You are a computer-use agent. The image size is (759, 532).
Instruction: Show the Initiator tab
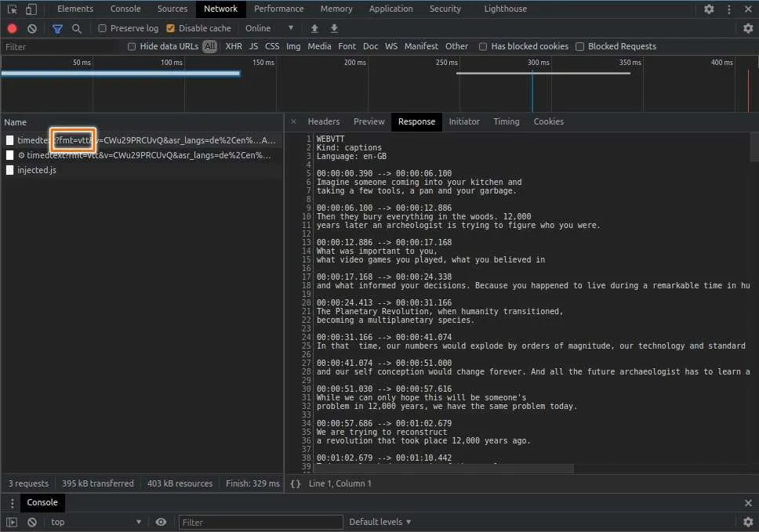(x=464, y=121)
